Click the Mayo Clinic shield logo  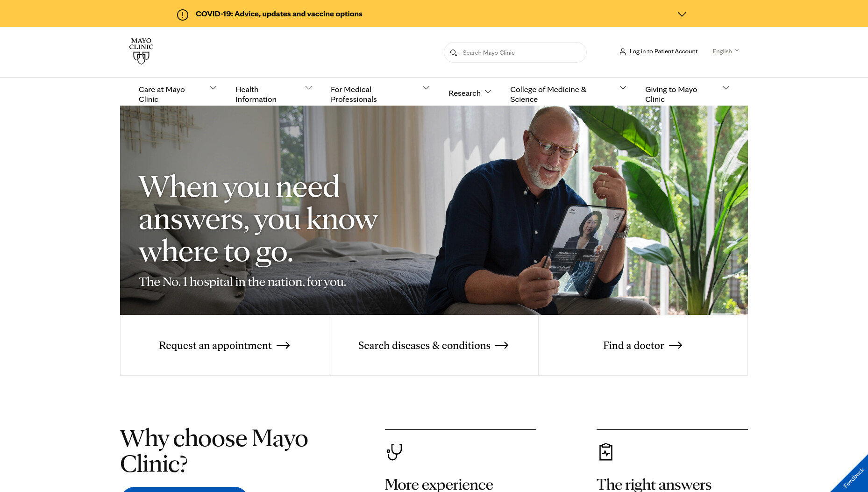(141, 51)
